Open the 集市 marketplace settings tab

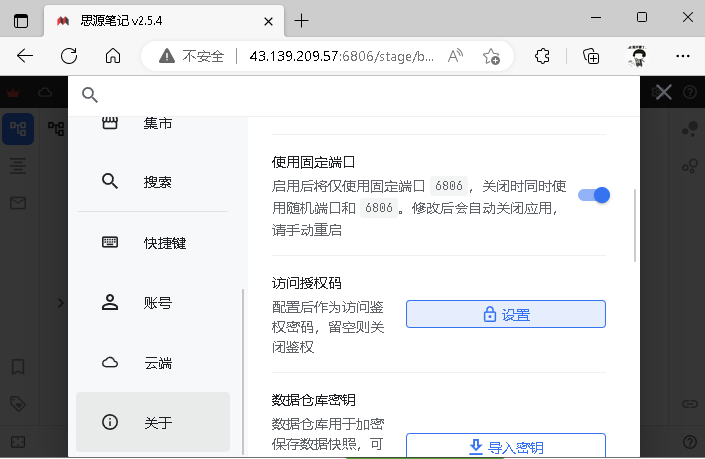153,123
